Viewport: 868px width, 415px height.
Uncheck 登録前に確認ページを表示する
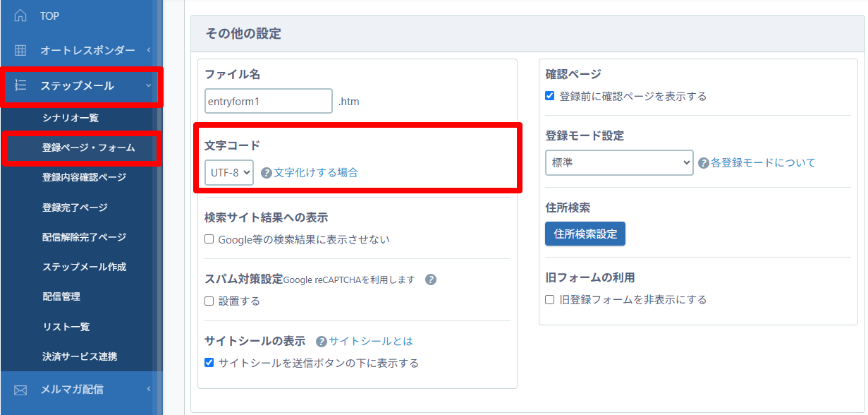(x=550, y=96)
